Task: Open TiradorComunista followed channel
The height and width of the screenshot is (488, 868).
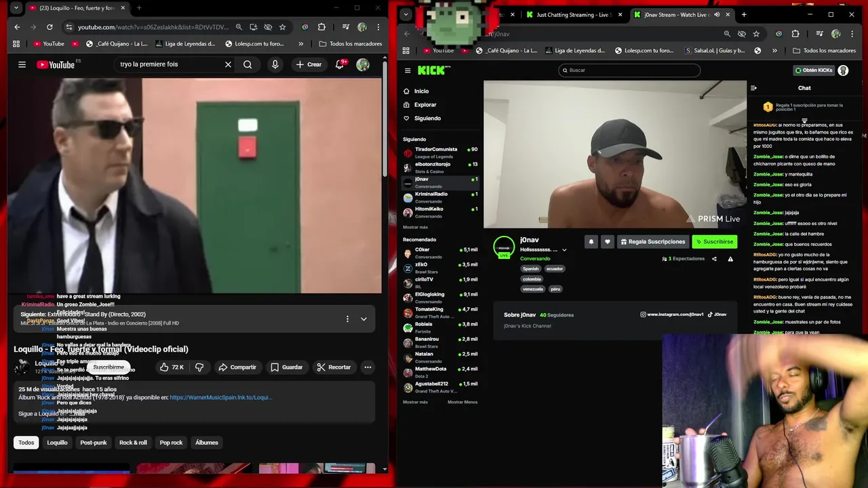Action: tap(440, 152)
